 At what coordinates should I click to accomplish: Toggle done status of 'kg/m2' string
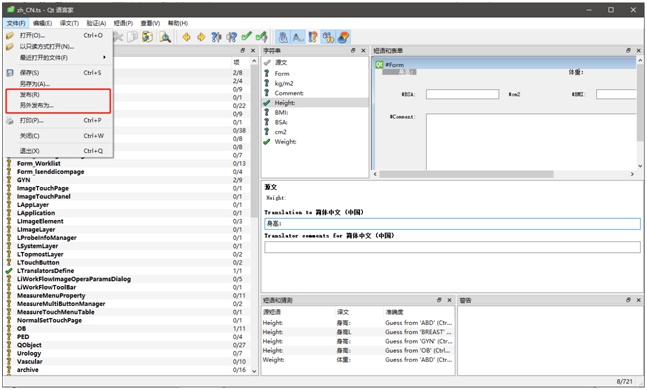pyautogui.click(x=267, y=83)
